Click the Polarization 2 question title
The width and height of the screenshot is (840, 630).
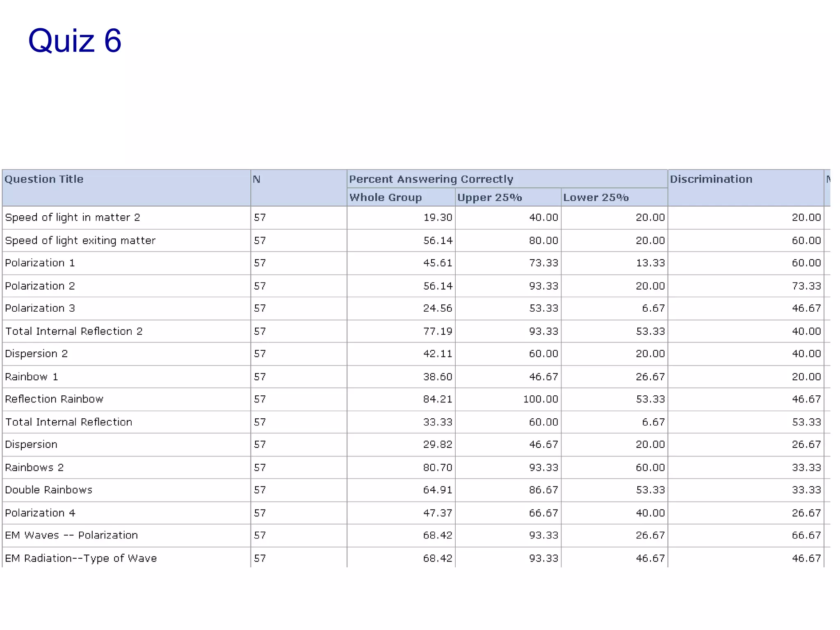coord(40,286)
